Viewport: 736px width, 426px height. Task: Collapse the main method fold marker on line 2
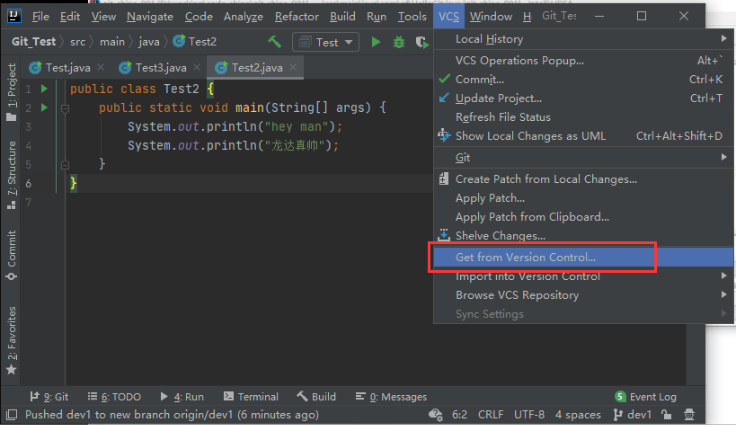click(x=65, y=108)
